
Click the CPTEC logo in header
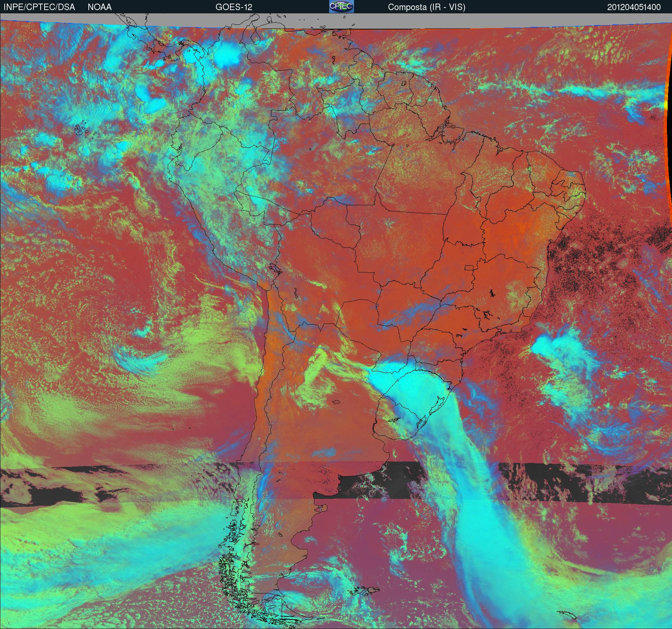[x=341, y=6]
